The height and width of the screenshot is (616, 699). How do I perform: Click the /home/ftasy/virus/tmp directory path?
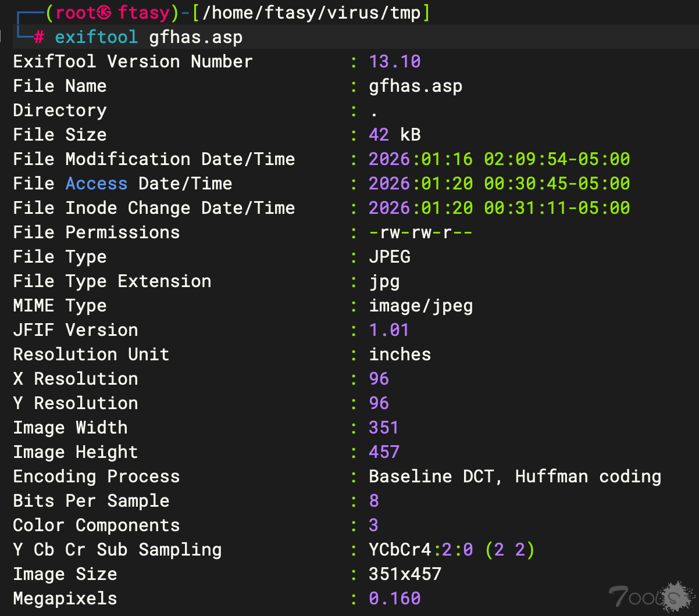pyautogui.click(x=311, y=13)
